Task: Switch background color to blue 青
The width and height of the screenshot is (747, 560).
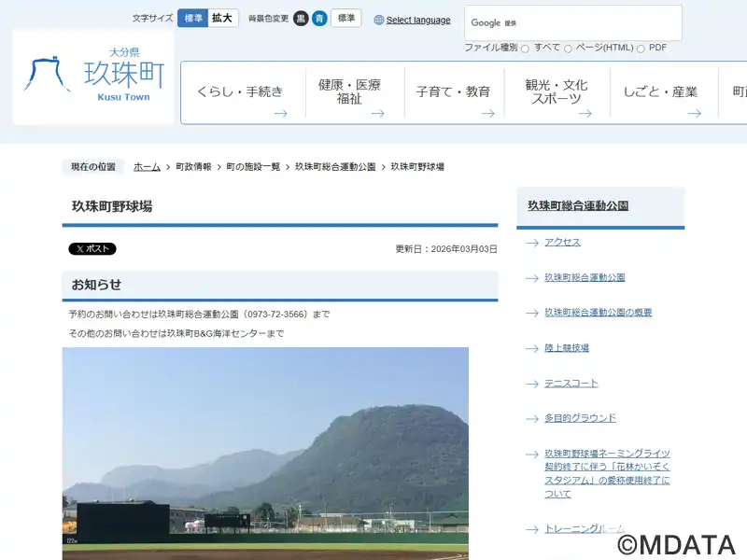Action: pos(319,19)
